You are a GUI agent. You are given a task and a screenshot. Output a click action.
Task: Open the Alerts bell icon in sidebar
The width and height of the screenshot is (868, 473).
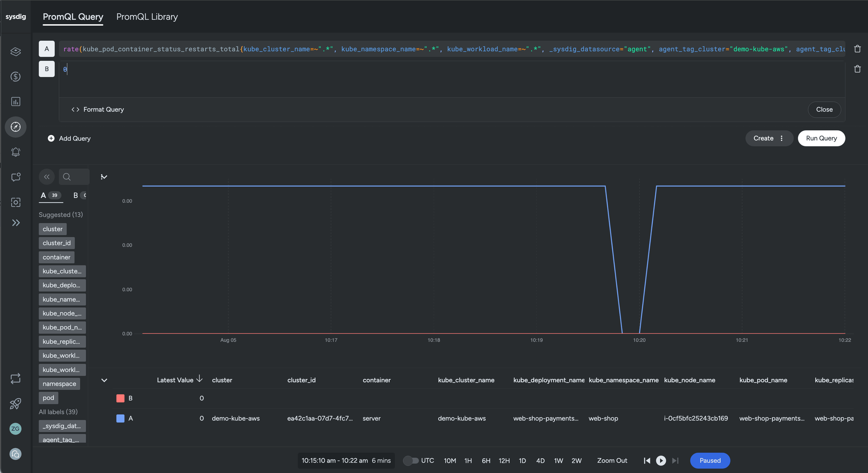tap(16, 152)
